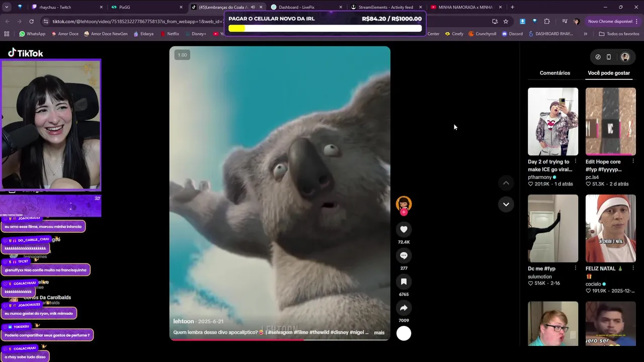Open more options for FELIZ NATAL video
Viewport: 644px width, 362px height.
[633, 268]
